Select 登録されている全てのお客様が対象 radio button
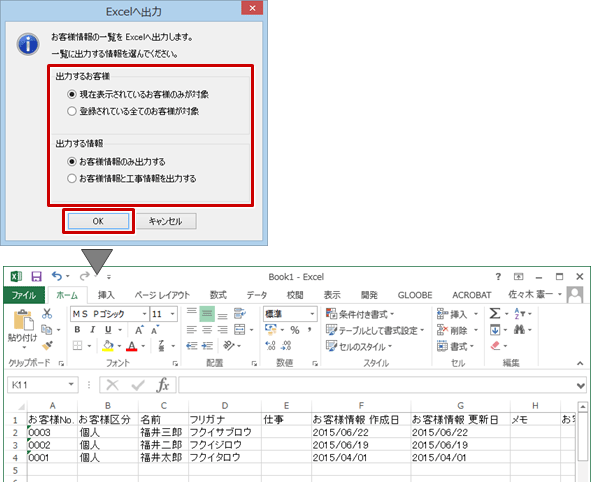This screenshot has height=482, width=591. pyautogui.click(x=72, y=111)
